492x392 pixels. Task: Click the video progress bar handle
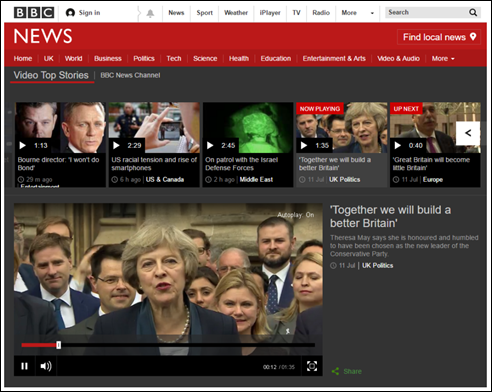tap(59, 345)
